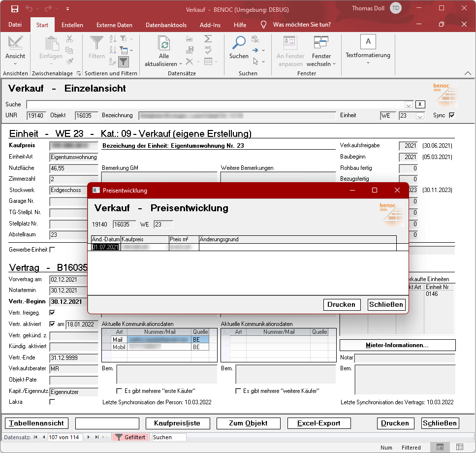Open the Suche combo box dropdown
Viewport: 476px width, 453px height.
point(409,104)
